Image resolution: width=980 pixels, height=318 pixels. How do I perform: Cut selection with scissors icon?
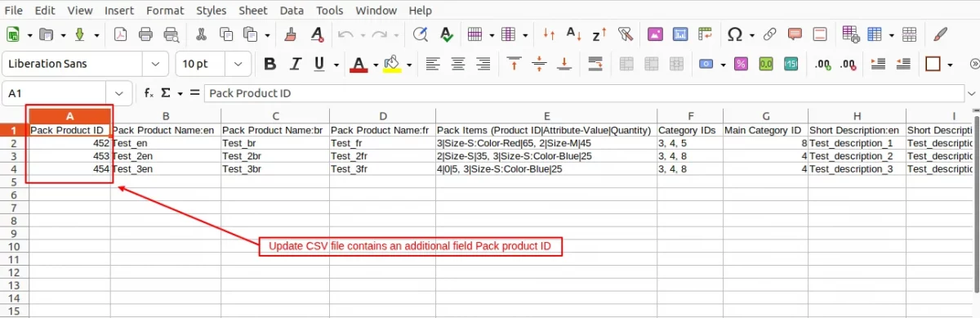[x=201, y=35]
